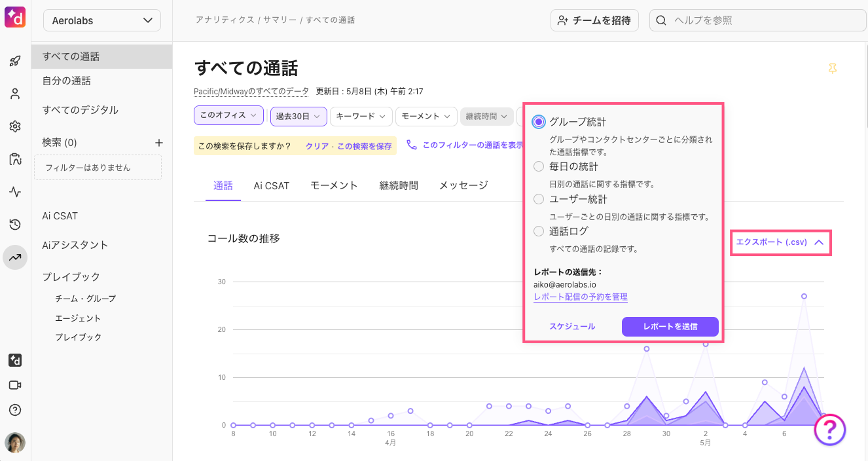Viewport: 868px width, 461px height.
Task: Select the 通話ログ radio button
Action: point(539,231)
